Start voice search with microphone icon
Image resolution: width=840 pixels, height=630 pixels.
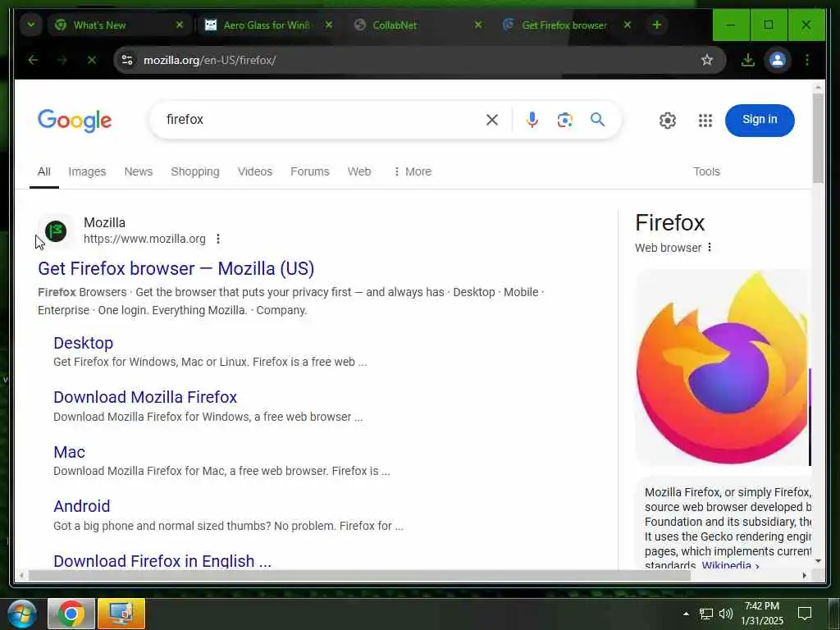coord(532,120)
